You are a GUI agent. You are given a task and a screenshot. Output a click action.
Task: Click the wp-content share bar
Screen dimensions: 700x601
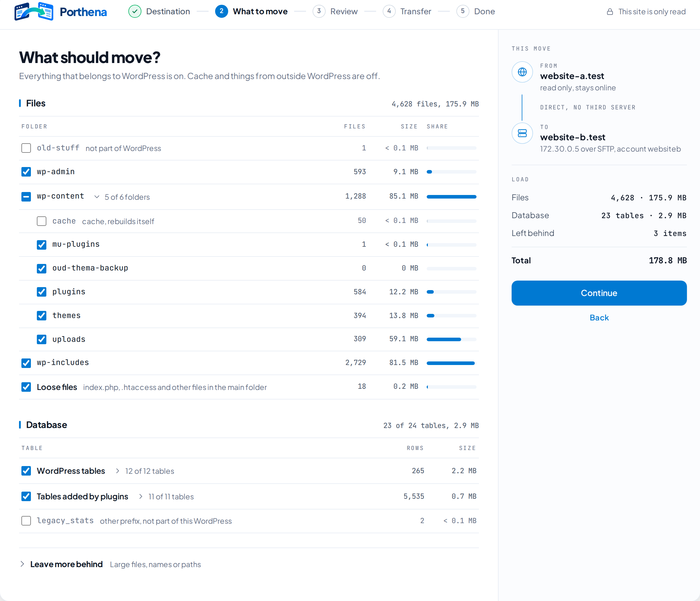[451, 197]
